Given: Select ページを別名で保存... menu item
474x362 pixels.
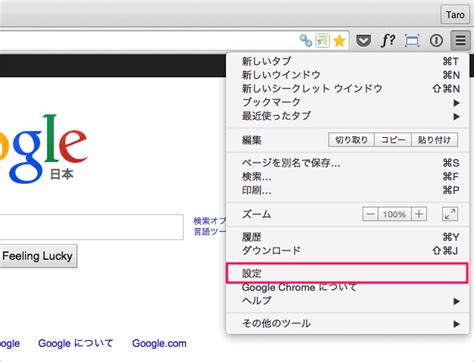Looking at the screenshot, I should click(348, 163).
